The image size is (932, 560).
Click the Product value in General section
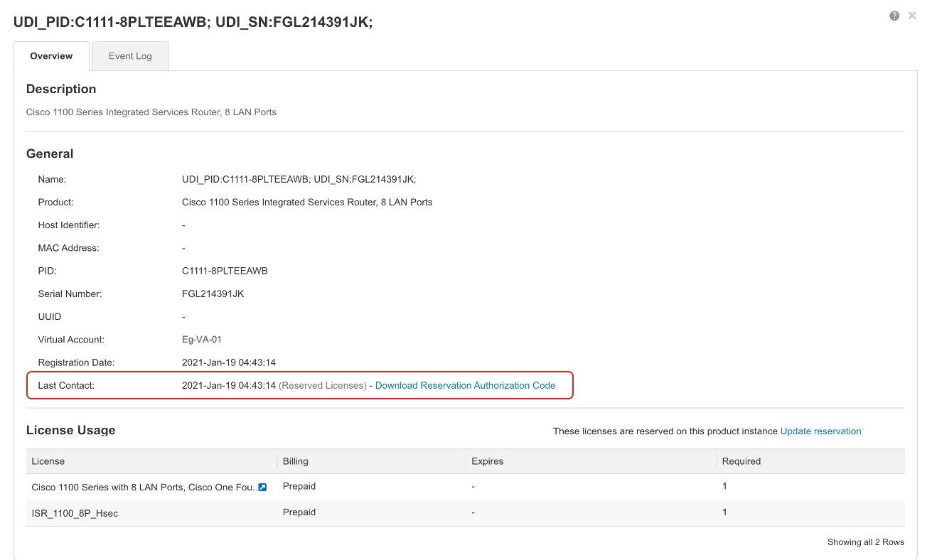tap(307, 203)
